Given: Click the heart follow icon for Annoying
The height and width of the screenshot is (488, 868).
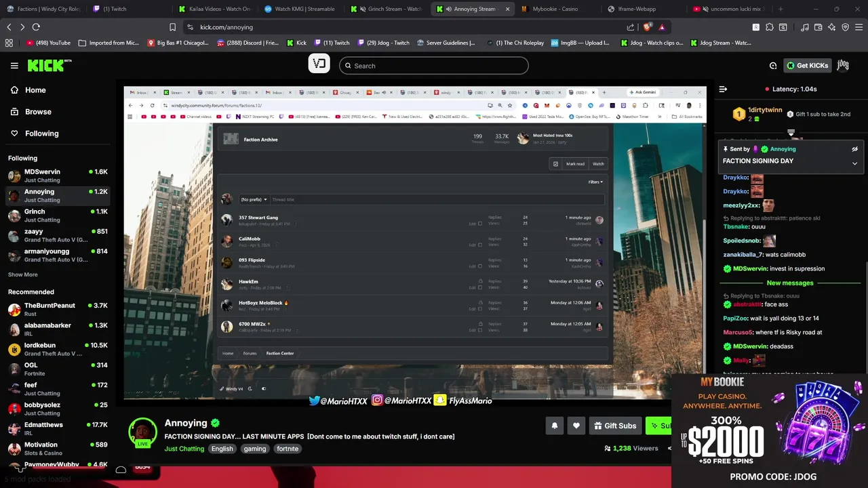Looking at the screenshot, I should [576, 426].
